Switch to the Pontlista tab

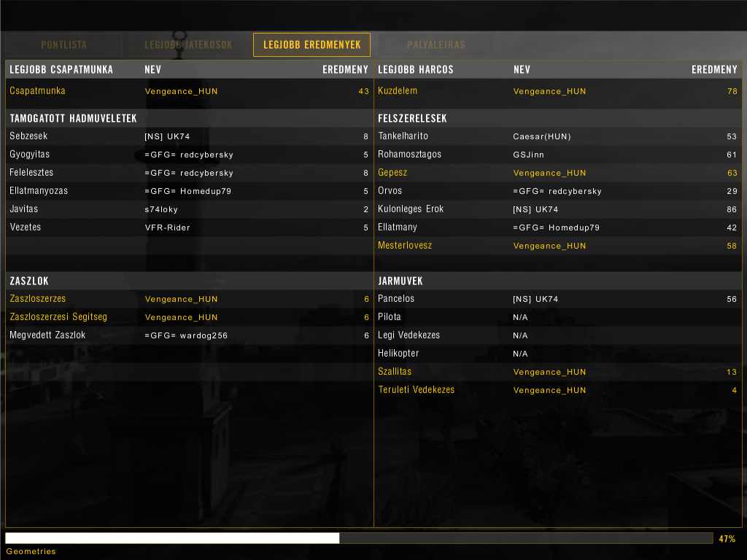point(63,45)
